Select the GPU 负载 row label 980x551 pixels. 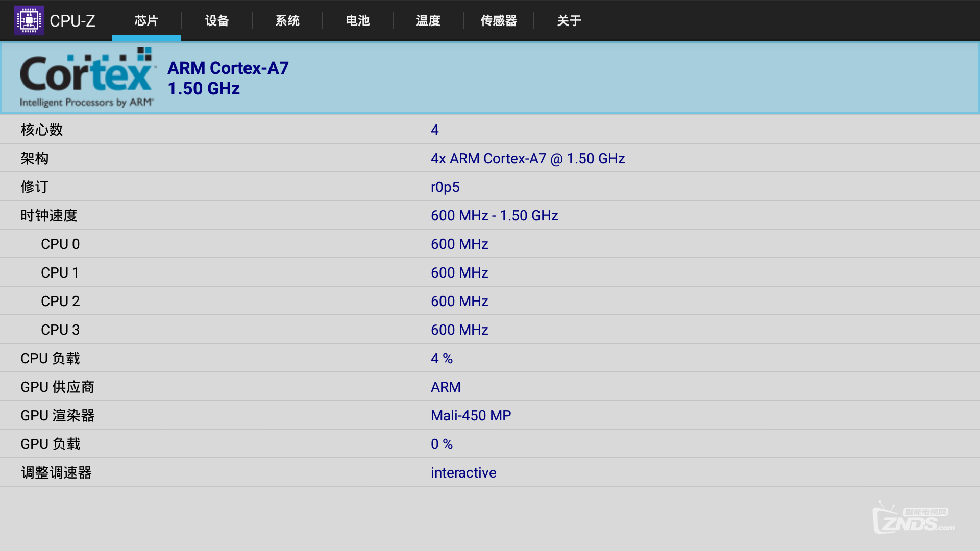51,444
